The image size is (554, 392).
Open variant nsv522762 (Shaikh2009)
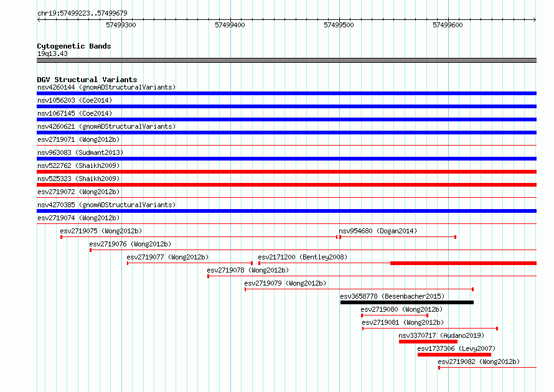78,166
